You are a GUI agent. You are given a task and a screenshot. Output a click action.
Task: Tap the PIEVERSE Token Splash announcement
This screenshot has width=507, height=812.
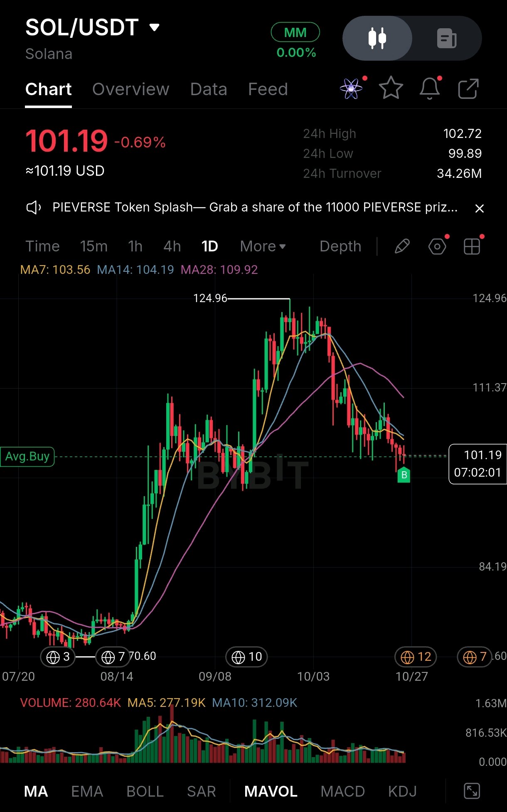255,207
